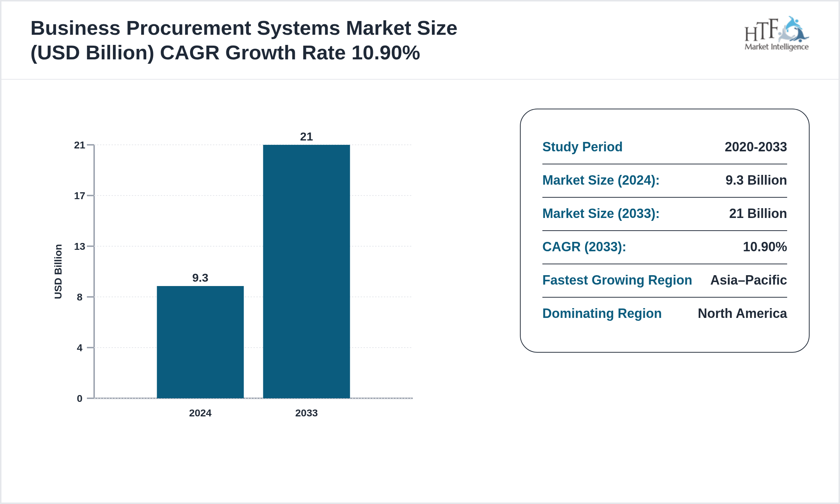Expand the Dominating Region row
This screenshot has width=840, height=504.
[x=602, y=314]
